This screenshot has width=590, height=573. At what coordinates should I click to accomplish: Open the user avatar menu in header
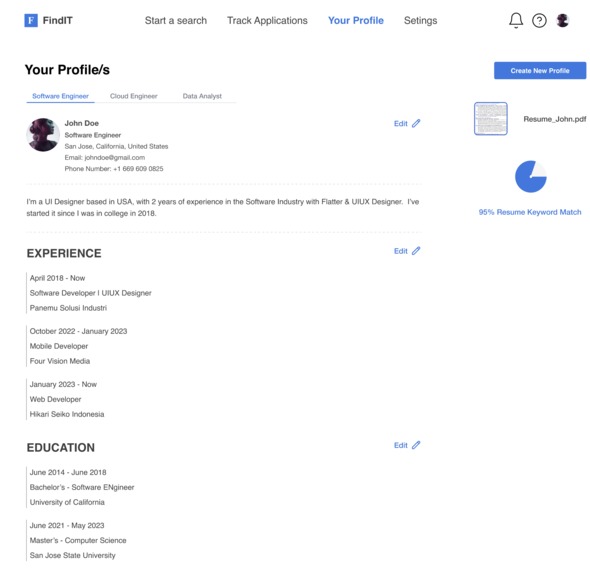tap(563, 20)
